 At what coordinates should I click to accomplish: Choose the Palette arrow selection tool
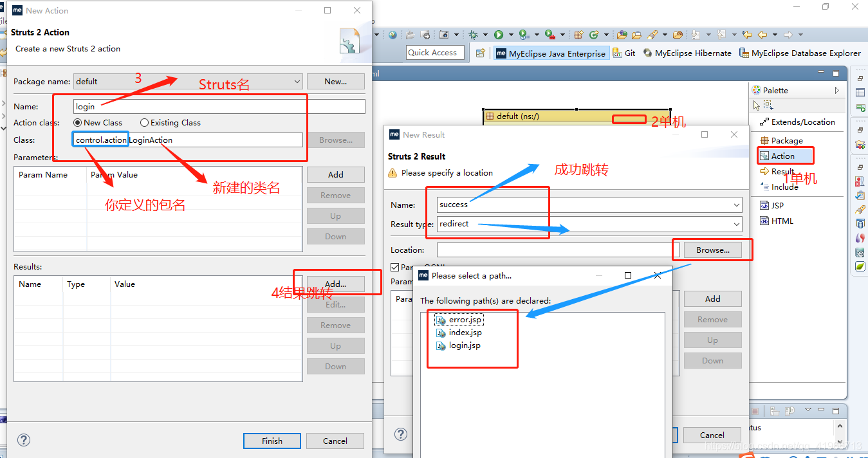[x=757, y=105]
